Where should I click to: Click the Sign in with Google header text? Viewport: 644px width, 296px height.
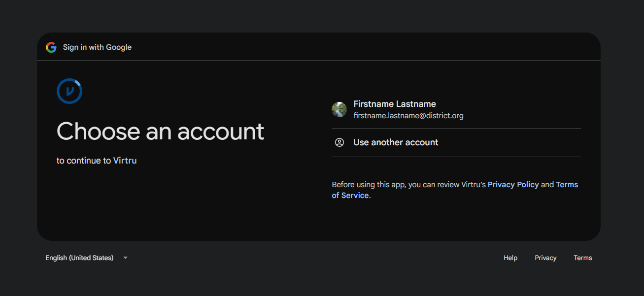(97, 47)
